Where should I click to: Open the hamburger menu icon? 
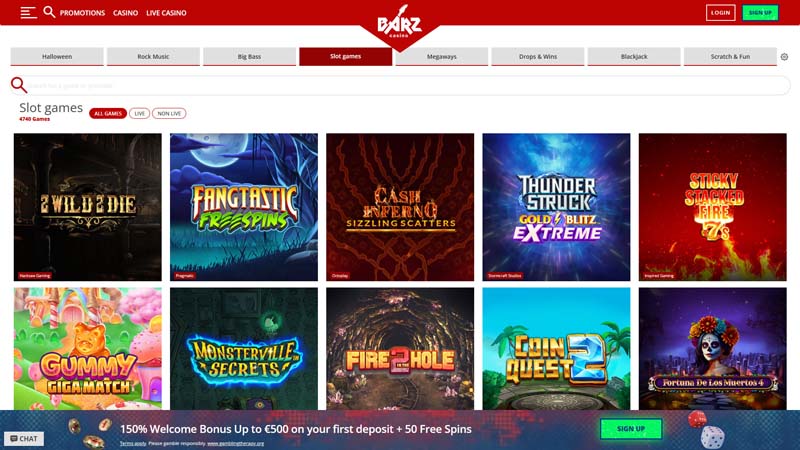tap(29, 13)
